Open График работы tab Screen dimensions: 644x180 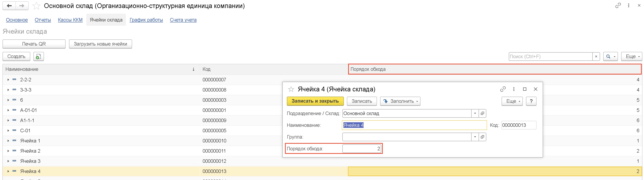146,20
